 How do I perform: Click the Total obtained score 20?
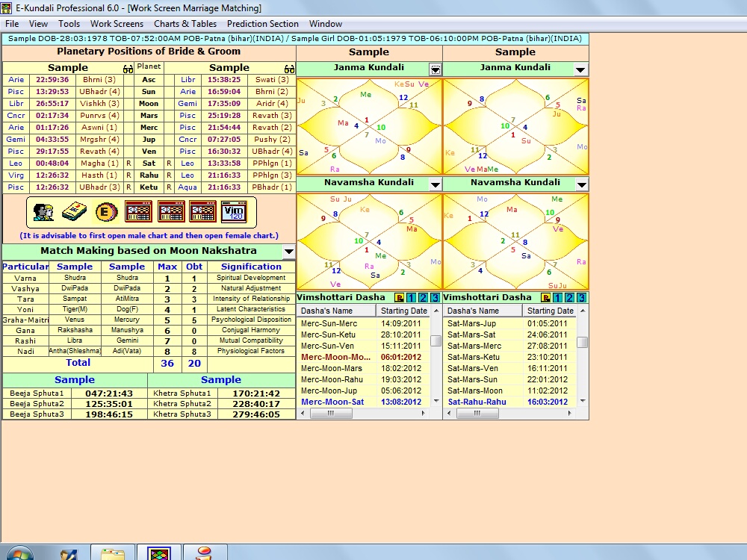(x=194, y=364)
